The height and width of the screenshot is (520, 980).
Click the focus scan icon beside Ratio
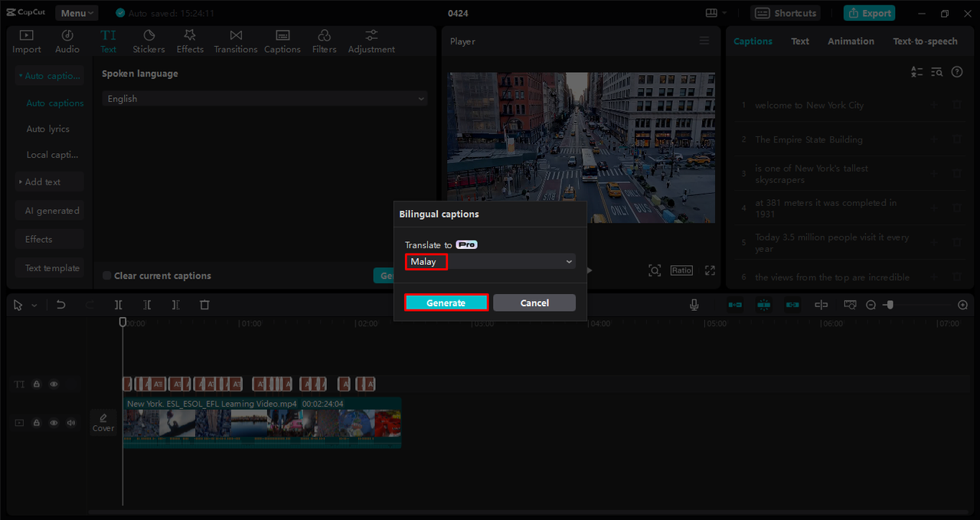coord(655,270)
